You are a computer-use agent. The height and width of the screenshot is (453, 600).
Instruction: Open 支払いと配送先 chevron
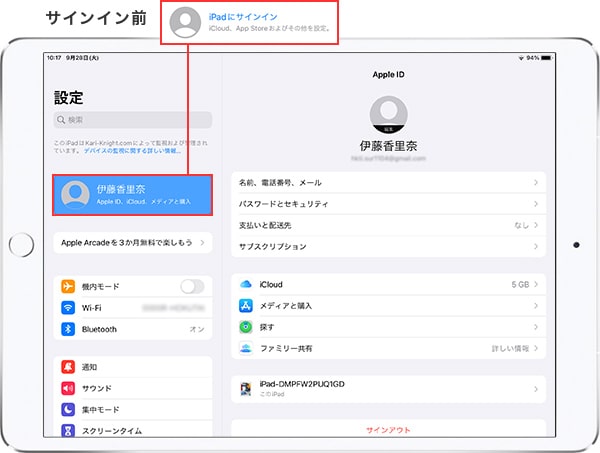(x=536, y=225)
